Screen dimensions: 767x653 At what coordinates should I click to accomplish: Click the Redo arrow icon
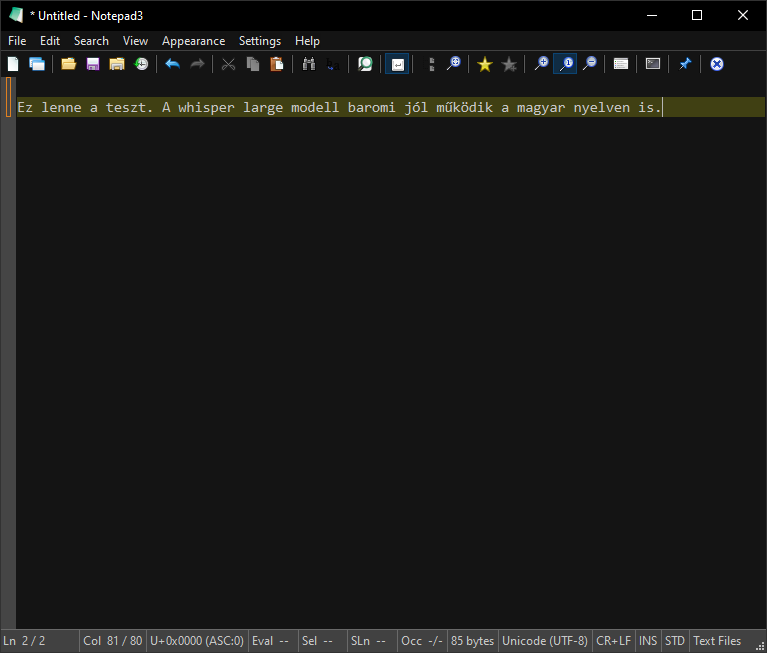tap(197, 64)
